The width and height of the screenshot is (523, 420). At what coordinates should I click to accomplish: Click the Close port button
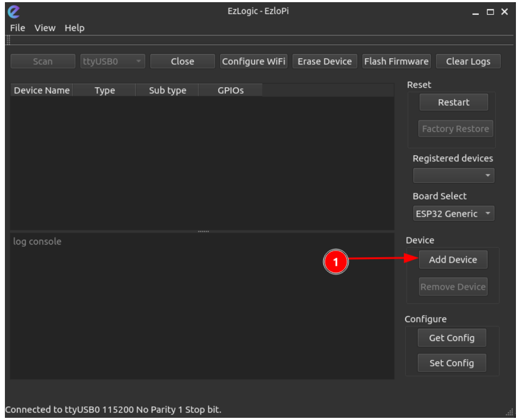click(x=183, y=62)
